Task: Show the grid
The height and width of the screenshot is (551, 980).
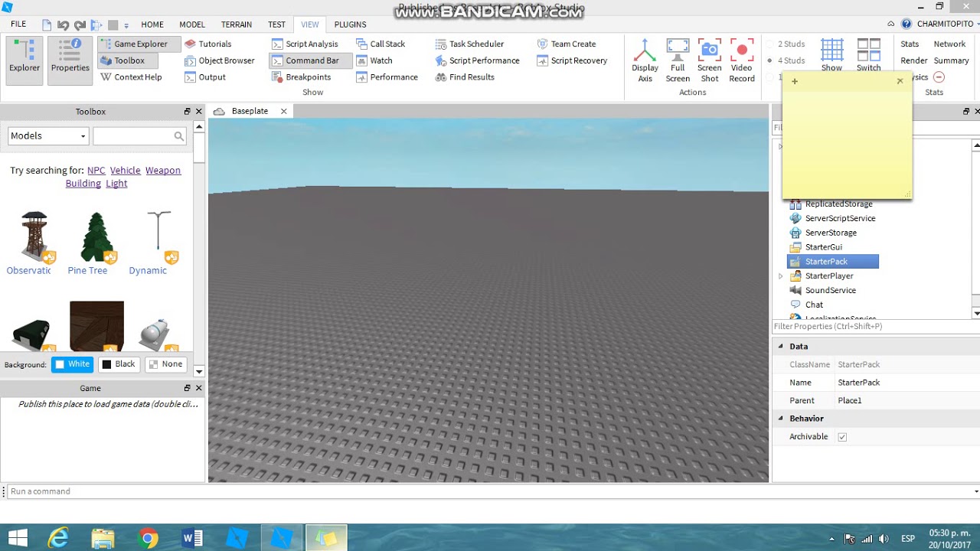Action: pyautogui.click(x=831, y=55)
